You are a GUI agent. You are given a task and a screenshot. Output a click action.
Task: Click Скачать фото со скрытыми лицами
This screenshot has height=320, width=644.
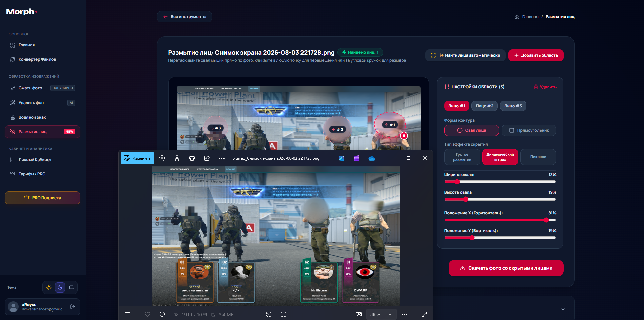506,268
